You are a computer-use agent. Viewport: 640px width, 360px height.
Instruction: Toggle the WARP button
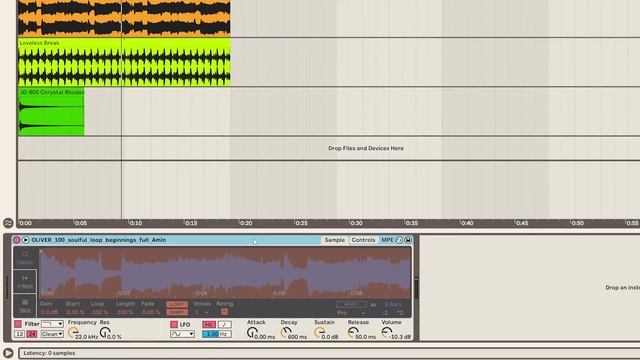[351, 304]
